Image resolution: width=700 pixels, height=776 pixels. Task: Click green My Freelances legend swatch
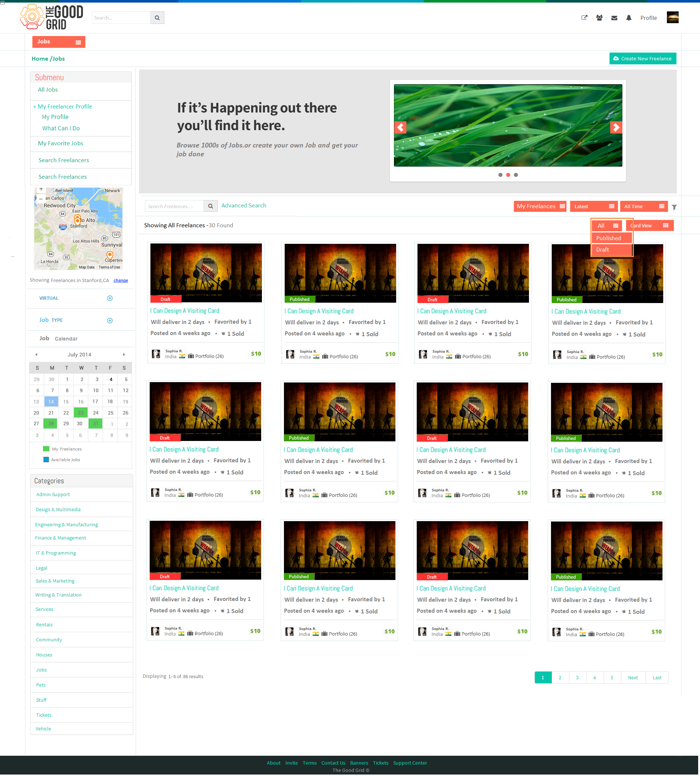(x=46, y=449)
